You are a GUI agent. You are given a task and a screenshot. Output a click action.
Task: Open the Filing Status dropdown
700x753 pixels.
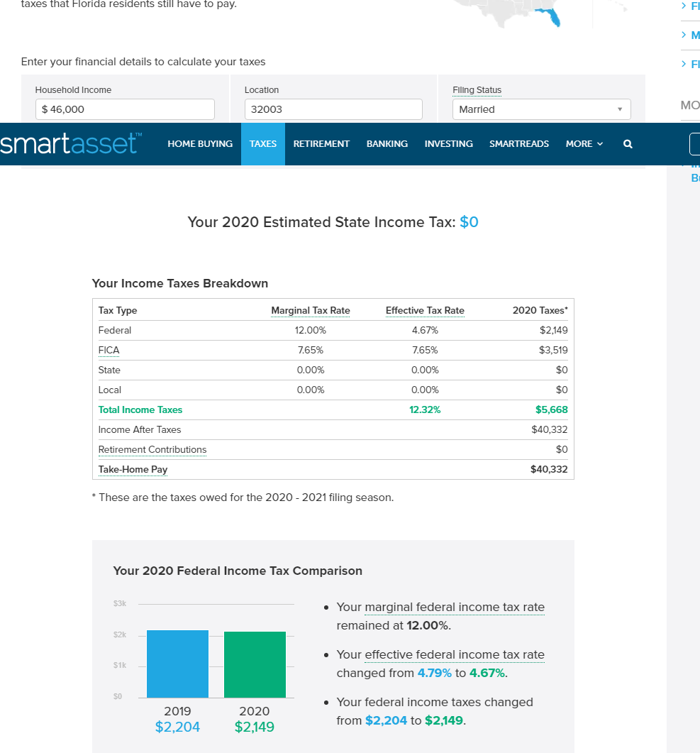pos(541,109)
